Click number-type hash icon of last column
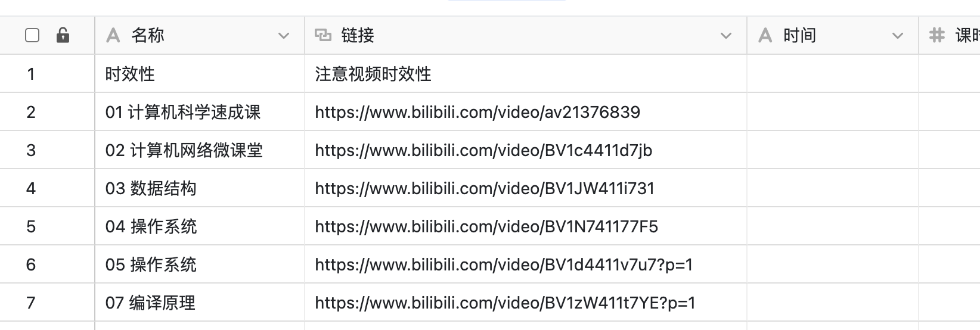This screenshot has height=330, width=980. click(x=937, y=35)
